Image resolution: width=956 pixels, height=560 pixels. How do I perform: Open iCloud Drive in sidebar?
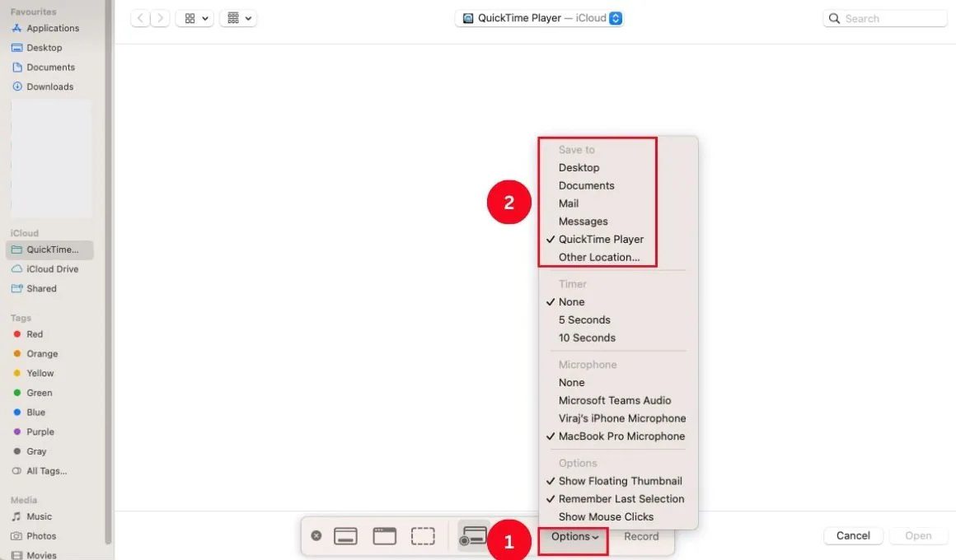[x=50, y=268]
